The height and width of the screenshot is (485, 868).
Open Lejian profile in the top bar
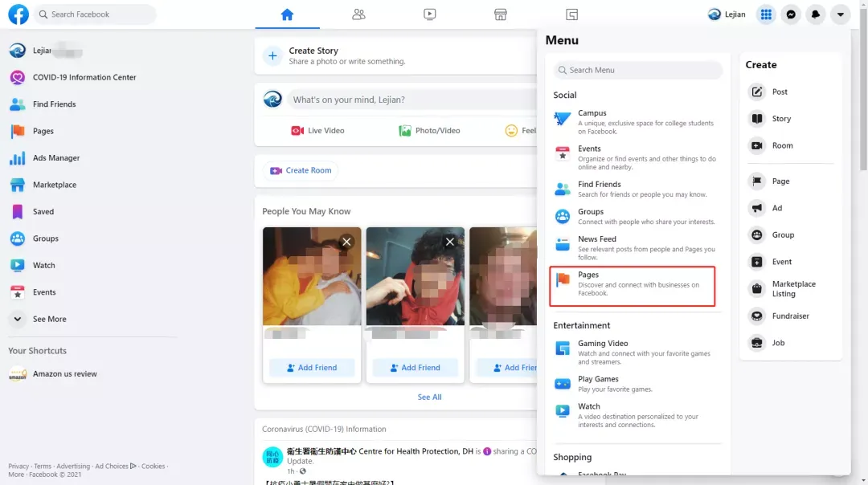[x=727, y=14]
